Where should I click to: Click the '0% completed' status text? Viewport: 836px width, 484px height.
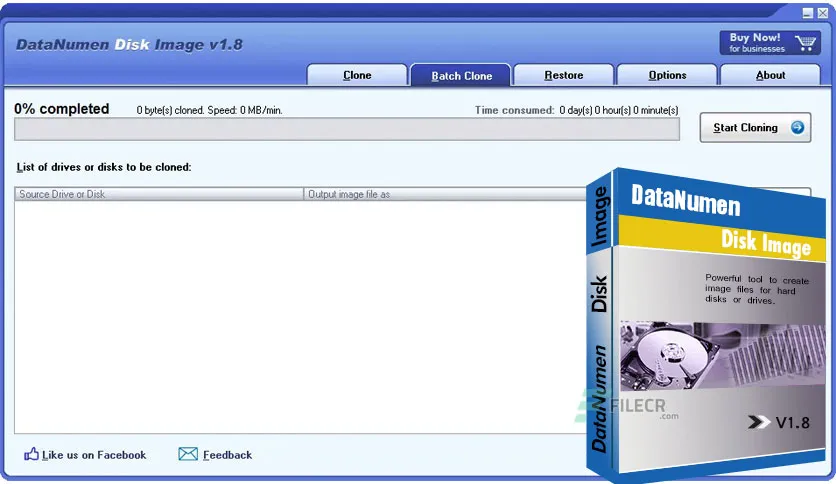(x=62, y=109)
